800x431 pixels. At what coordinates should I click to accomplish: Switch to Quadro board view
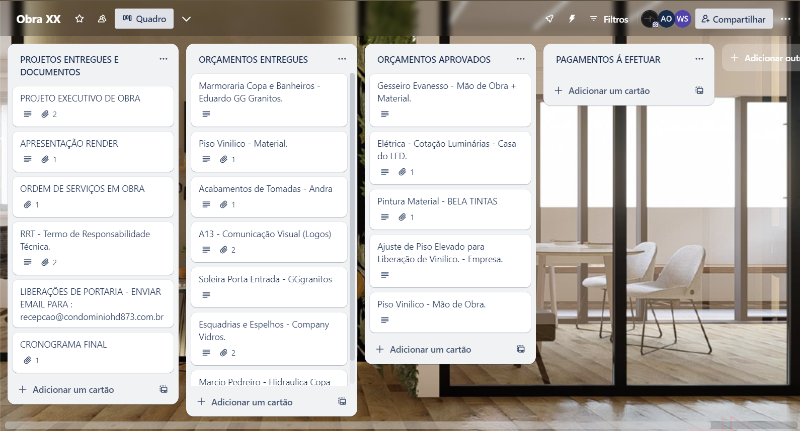pos(144,19)
